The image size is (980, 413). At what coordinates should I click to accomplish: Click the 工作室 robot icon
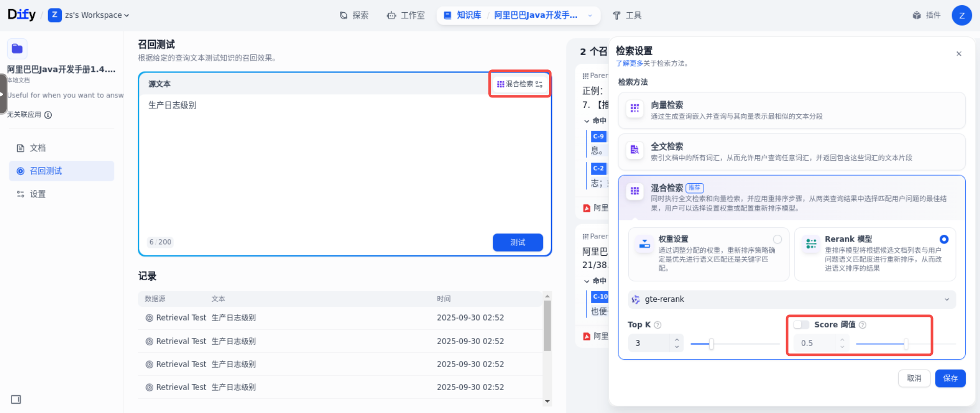(x=391, y=15)
